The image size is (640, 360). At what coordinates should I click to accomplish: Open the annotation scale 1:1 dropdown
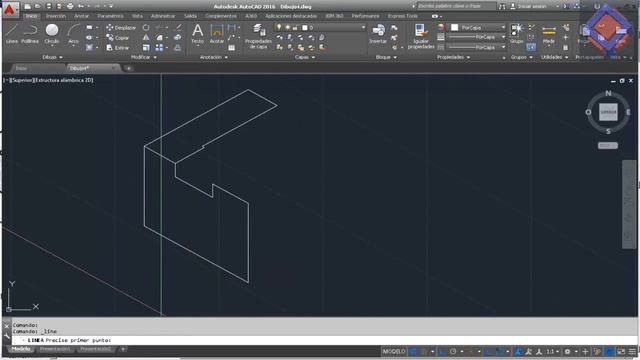pos(553,351)
